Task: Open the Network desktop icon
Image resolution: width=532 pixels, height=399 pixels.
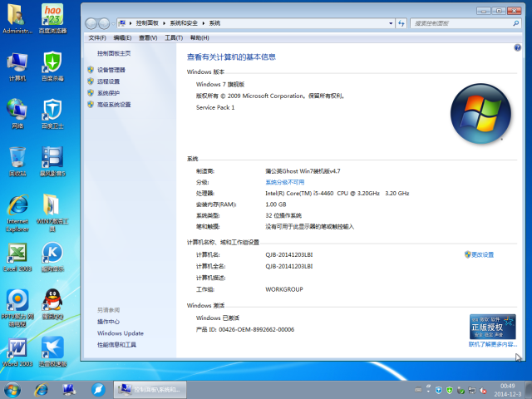Action: tap(17, 115)
